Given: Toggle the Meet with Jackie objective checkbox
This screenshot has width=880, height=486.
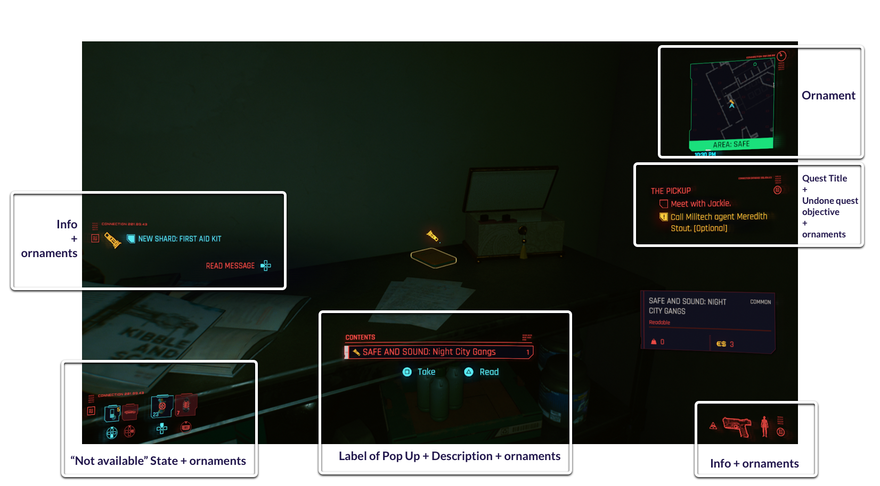Looking at the screenshot, I should tap(663, 204).
